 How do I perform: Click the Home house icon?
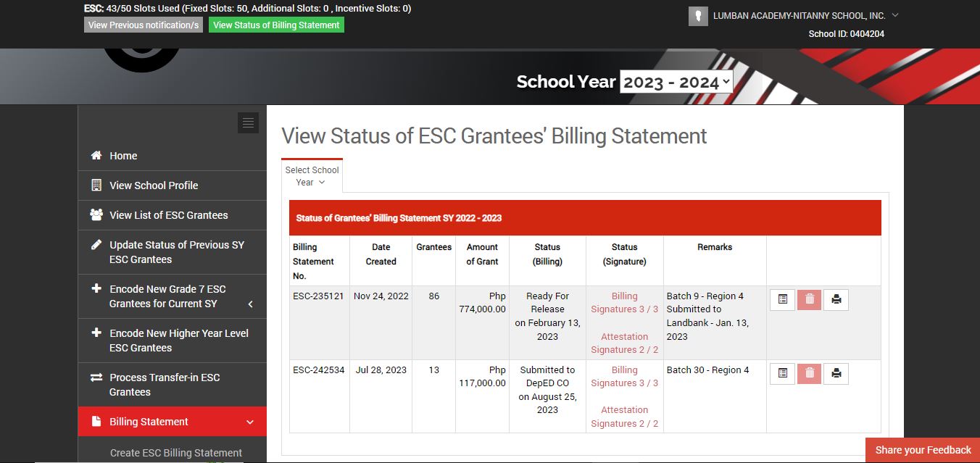(96, 156)
